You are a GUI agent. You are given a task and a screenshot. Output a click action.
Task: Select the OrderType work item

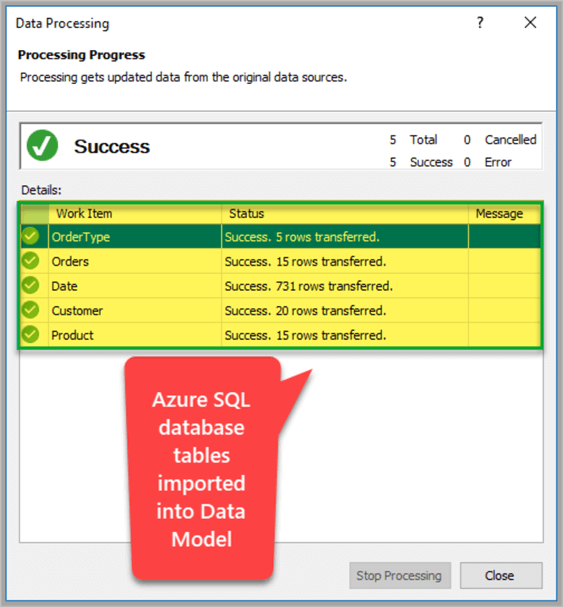click(81, 237)
